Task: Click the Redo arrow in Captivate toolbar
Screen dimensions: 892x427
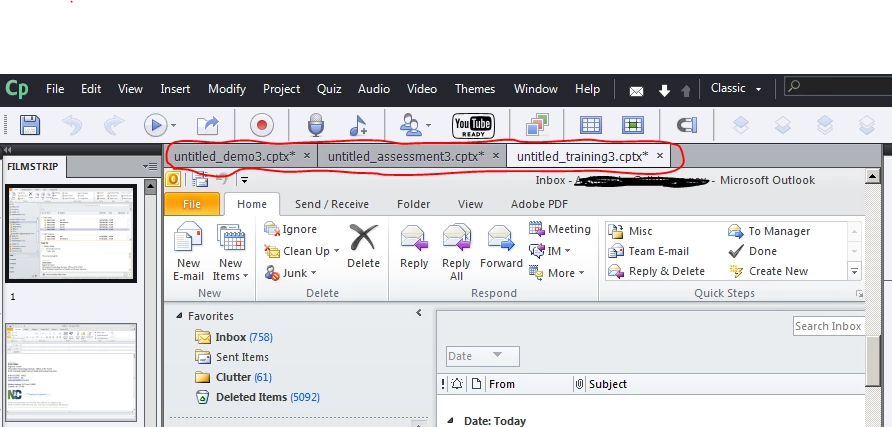Action: [114, 125]
